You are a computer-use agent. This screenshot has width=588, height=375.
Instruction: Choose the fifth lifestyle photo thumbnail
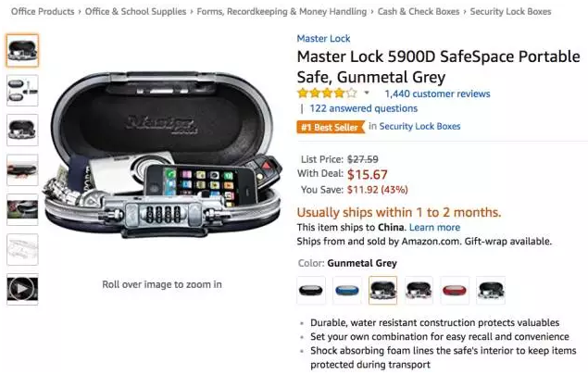click(x=22, y=209)
